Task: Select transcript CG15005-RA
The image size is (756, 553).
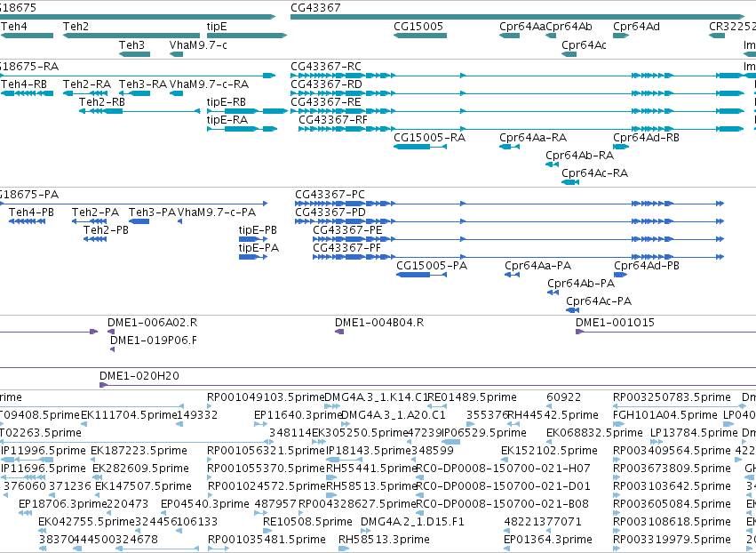Action: click(x=420, y=146)
